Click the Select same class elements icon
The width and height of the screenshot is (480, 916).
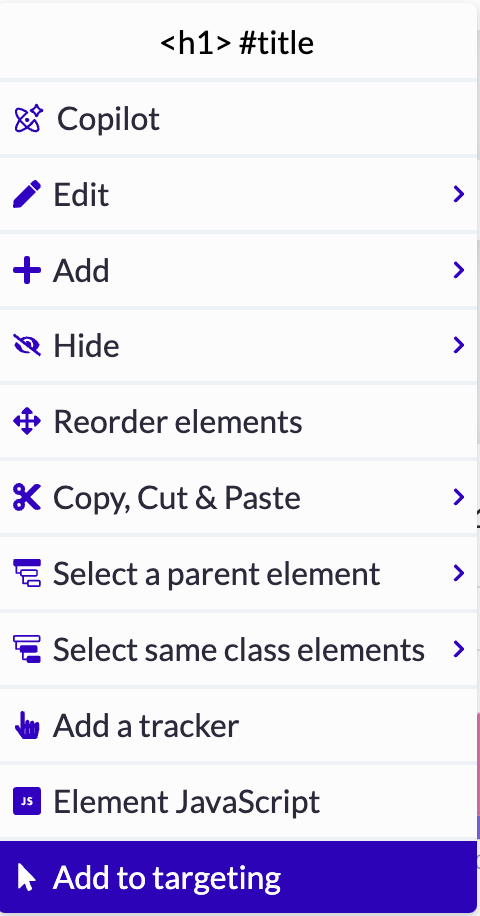click(27, 649)
